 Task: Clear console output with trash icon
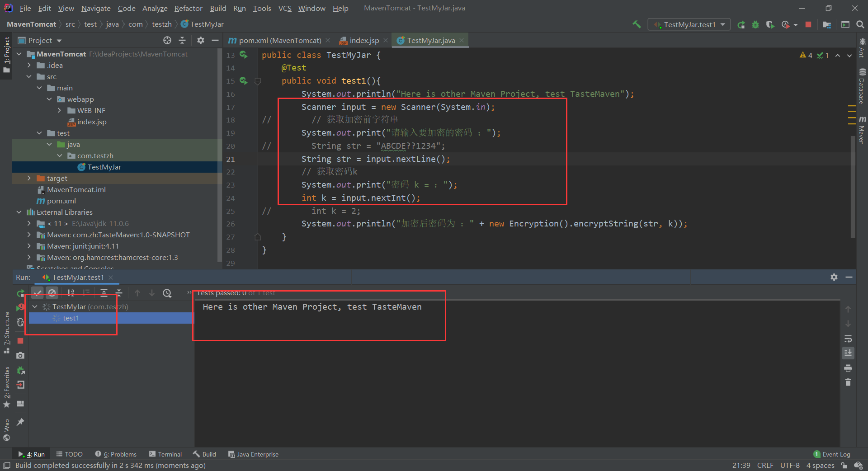point(848,382)
